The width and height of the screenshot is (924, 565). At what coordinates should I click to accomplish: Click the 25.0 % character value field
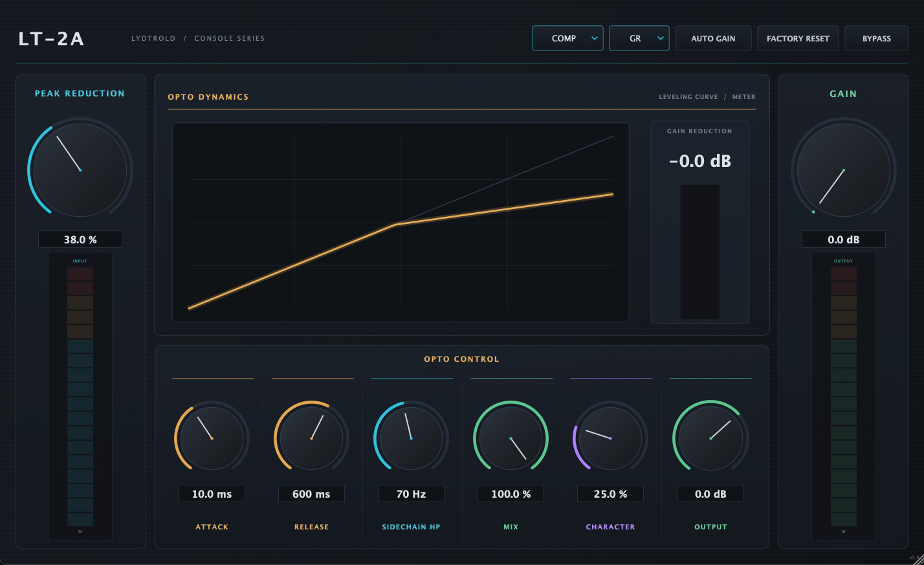(x=610, y=494)
